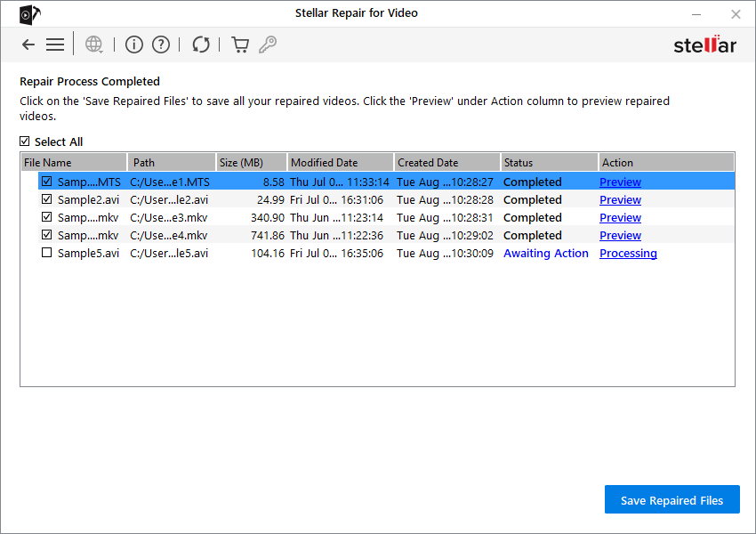Select the Sample2.avi file name

[88, 199]
